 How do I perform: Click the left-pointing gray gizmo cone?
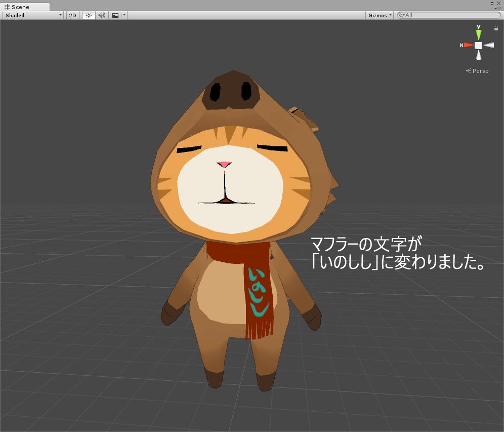tap(489, 45)
